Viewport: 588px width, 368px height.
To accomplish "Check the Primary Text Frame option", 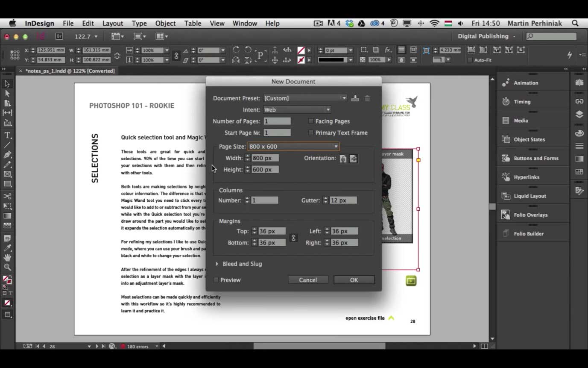I will tap(311, 133).
